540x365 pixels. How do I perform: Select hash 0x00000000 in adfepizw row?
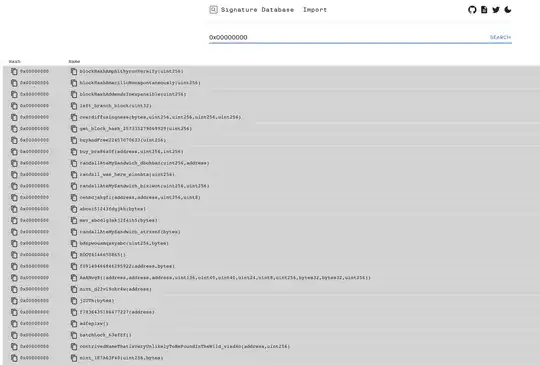(34, 324)
